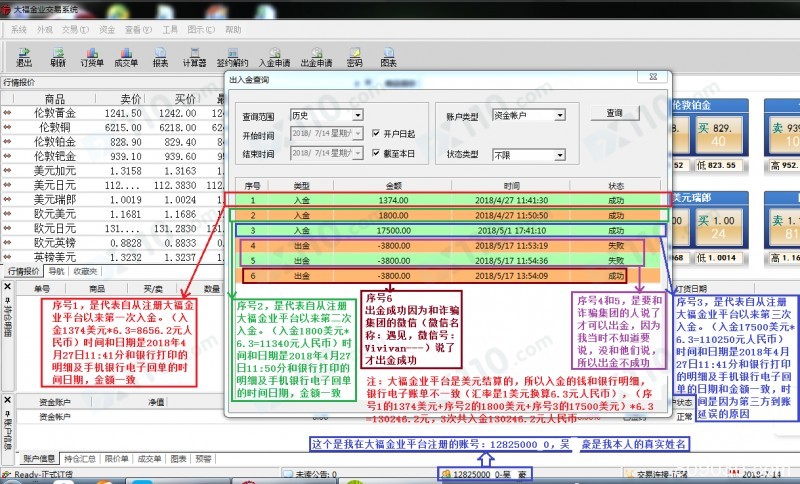
Task: Switch to the 持仓汇总 bottom tab
Action: (80, 458)
